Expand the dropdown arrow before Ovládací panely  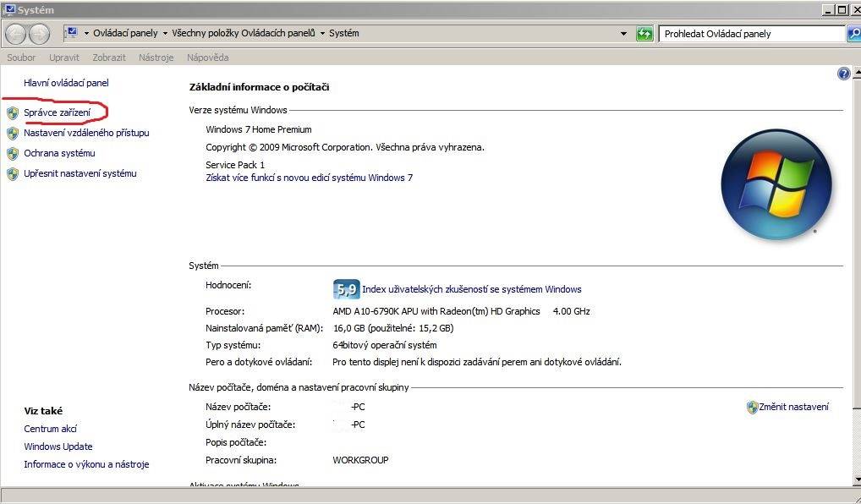[86, 34]
